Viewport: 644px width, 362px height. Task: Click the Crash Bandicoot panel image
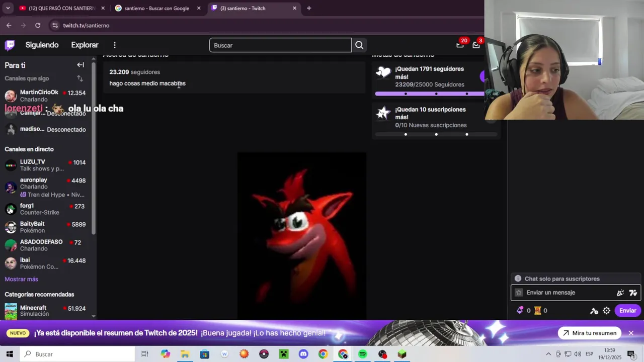(302, 236)
